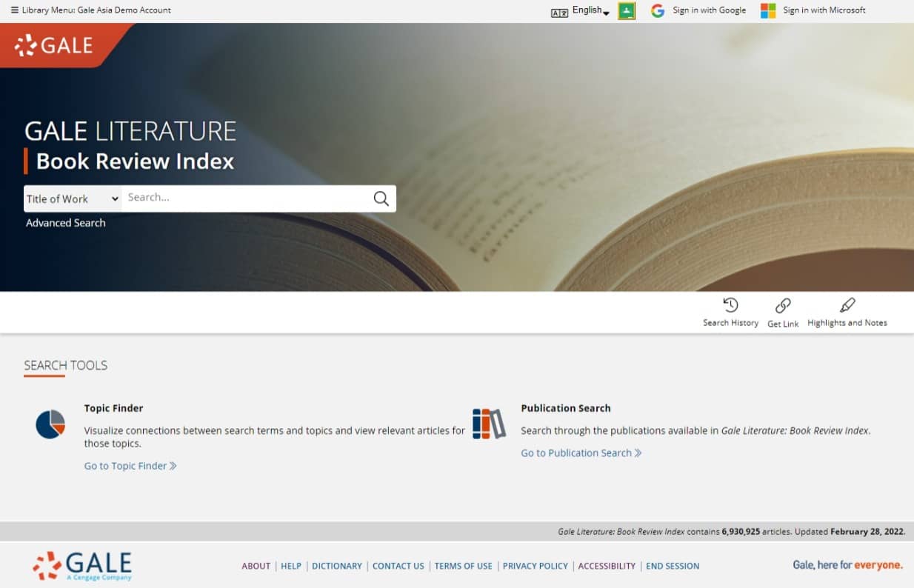Click the Book Review Index title
The width and height of the screenshot is (914, 588).
135,161
